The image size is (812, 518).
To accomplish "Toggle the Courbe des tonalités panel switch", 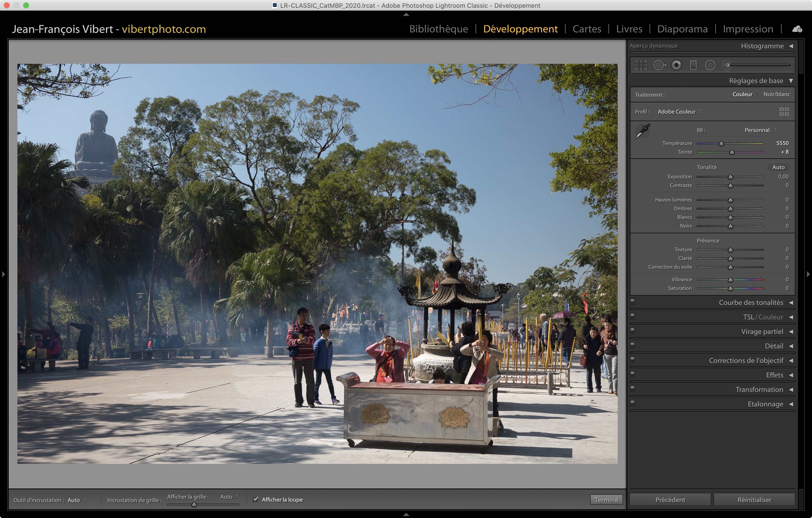I will (x=633, y=302).
